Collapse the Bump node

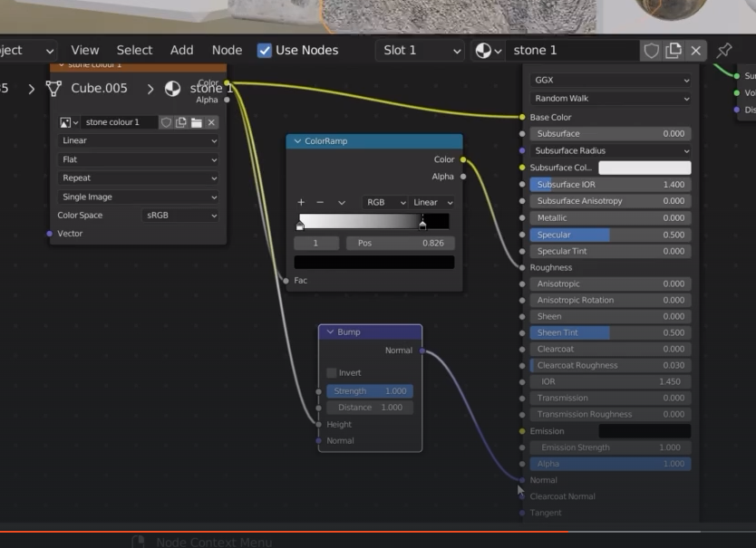330,332
